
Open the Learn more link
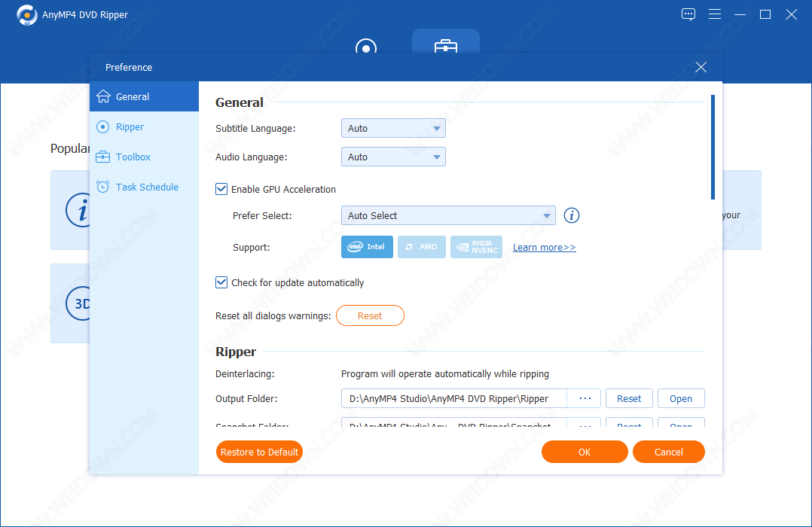pyautogui.click(x=545, y=248)
